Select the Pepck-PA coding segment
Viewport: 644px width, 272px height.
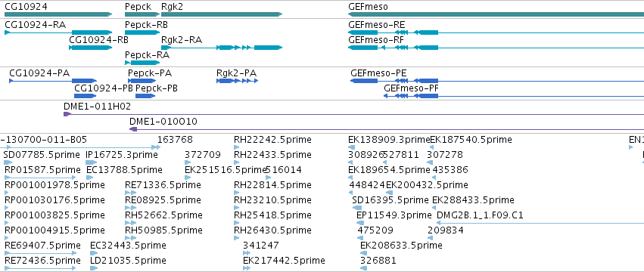(x=142, y=81)
